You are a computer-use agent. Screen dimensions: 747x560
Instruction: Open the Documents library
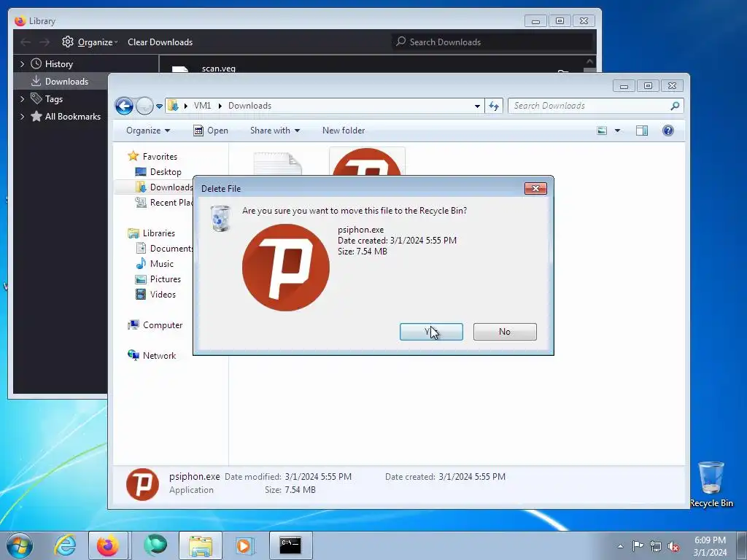click(x=164, y=248)
